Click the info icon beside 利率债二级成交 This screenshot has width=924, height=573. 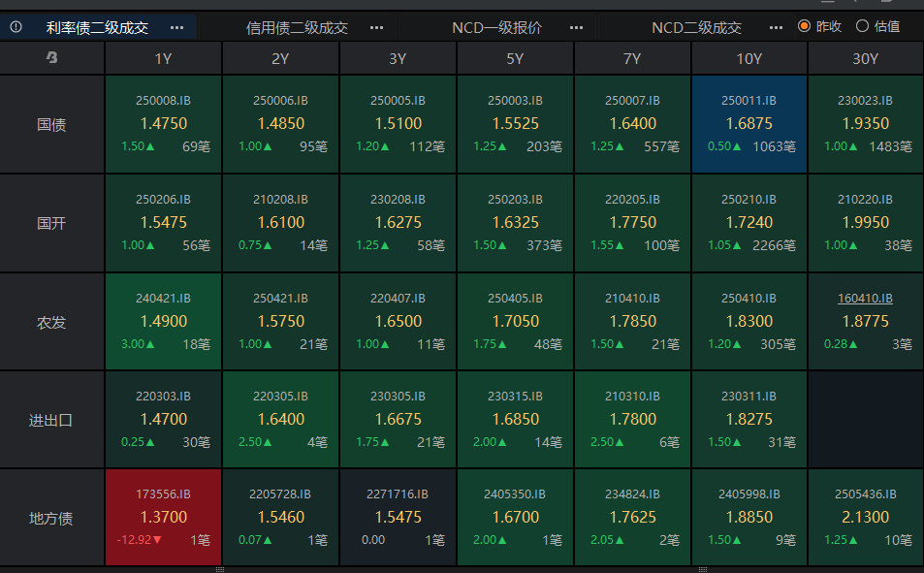pos(16,27)
